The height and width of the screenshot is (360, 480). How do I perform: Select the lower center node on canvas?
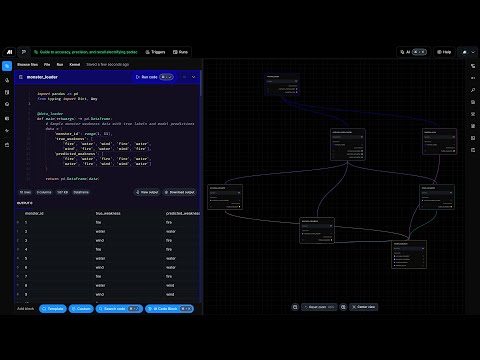pyautogui.click(x=317, y=230)
